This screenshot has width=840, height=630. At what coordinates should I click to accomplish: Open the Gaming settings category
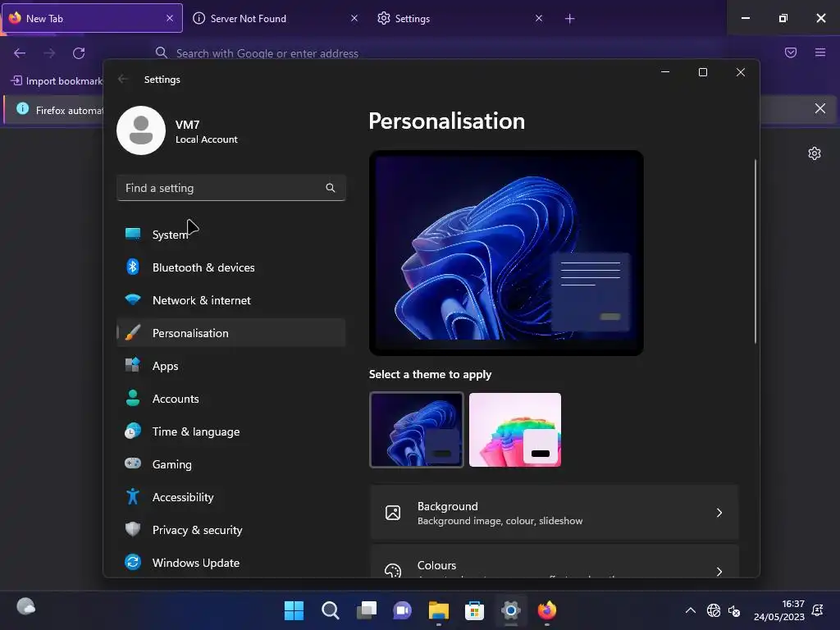coord(231,464)
